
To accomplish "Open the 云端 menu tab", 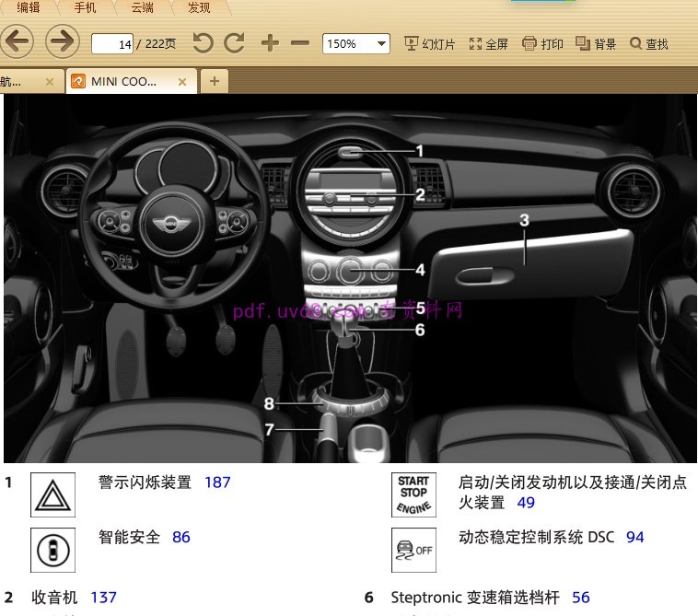I will coord(142,7).
